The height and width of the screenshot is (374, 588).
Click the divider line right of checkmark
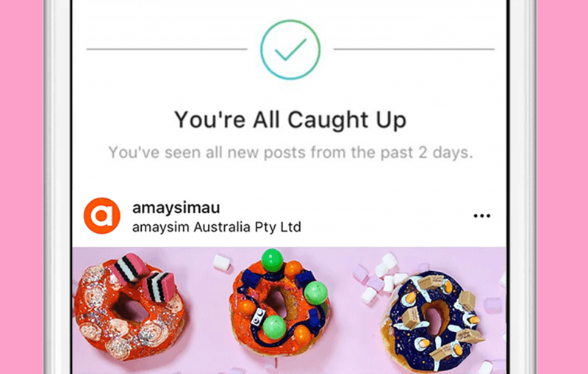(414, 49)
